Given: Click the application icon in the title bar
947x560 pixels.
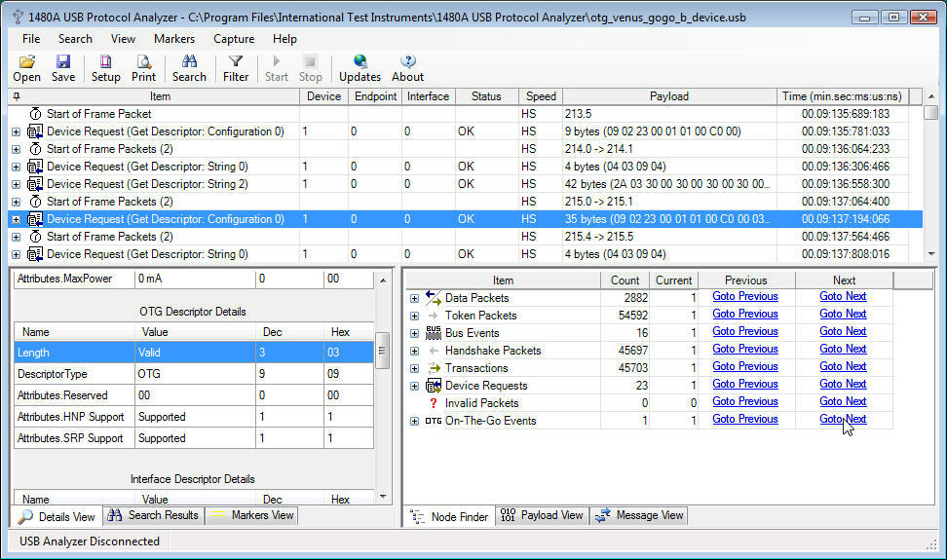Looking at the screenshot, I should 18,17.
